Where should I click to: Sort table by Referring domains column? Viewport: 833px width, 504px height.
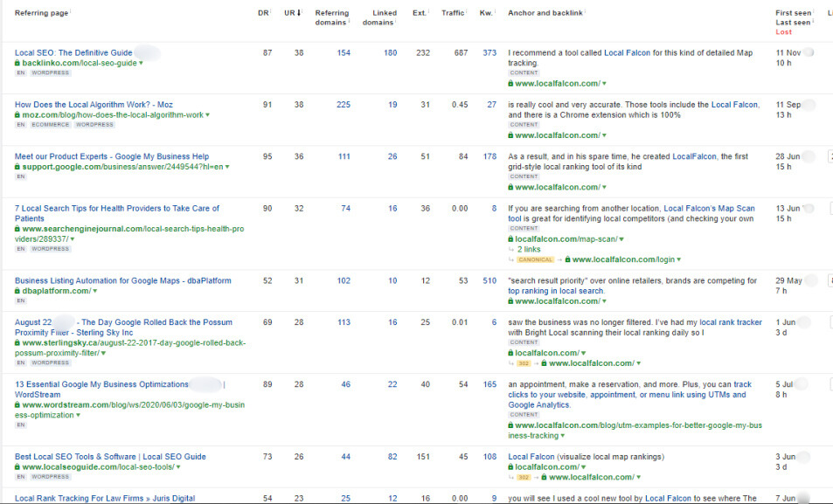pos(331,17)
